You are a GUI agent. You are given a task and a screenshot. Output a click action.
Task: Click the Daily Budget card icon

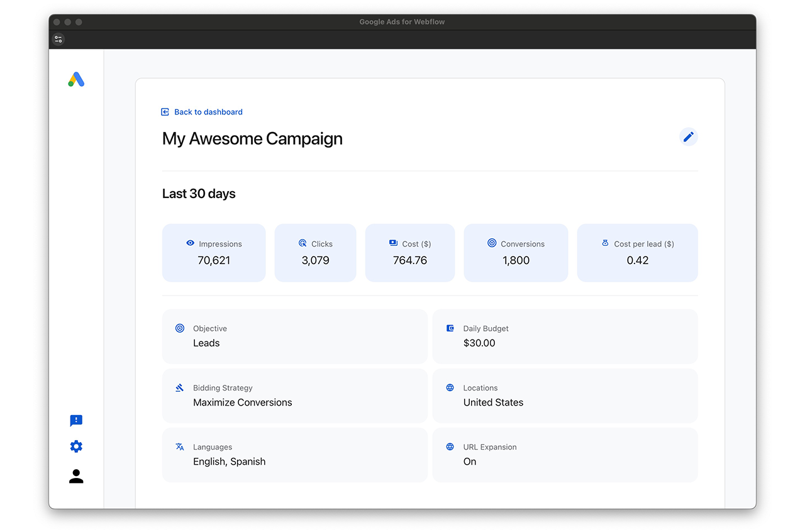[450, 328]
